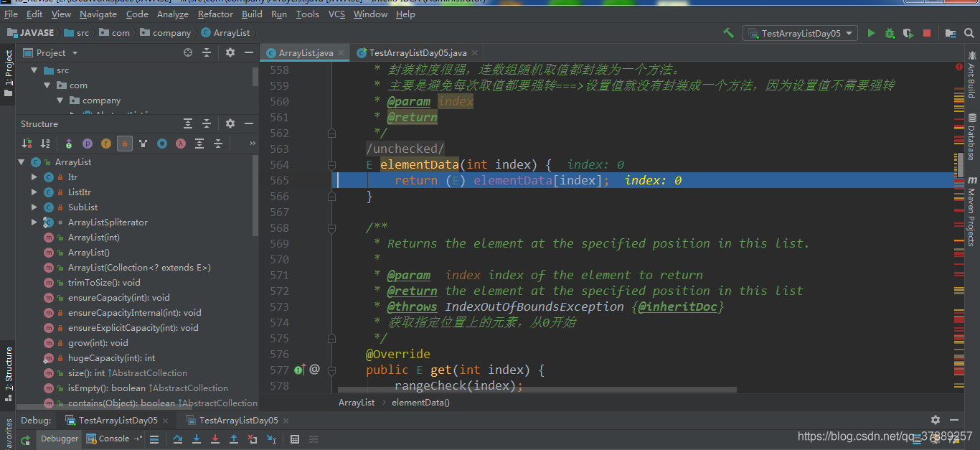The width and height of the screenshot is (980, 450).
Task: Collapse all in Structure panel header
Action: 207,123
